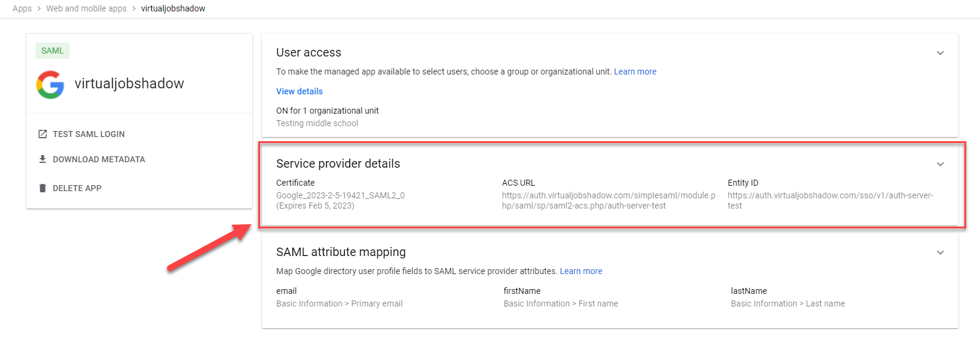Viewport: 980px width, 360px height.
Task: Click the Entity ID URL value
Action: pos(830,200)
